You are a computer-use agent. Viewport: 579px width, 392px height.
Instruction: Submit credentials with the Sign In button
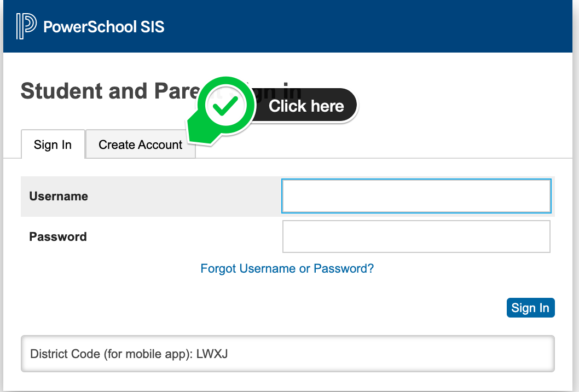point(530,307)
